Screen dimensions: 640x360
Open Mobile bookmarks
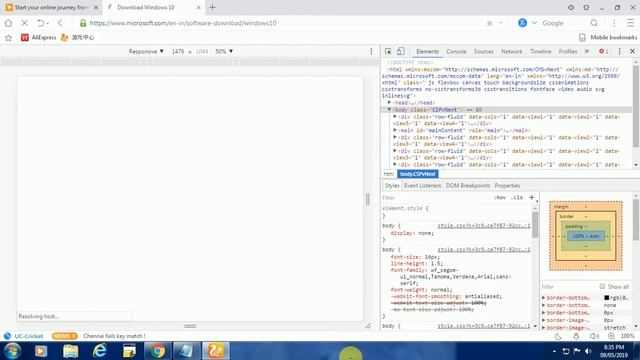coord(608,38)
